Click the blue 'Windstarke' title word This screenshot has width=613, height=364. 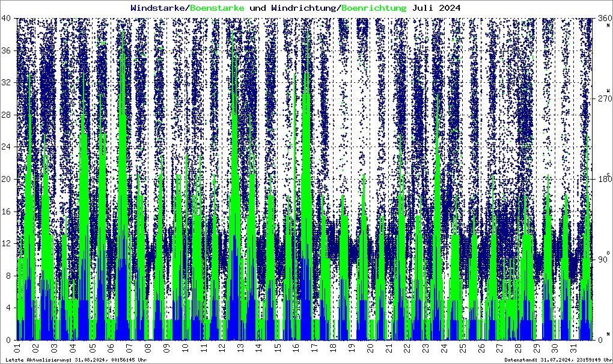point(157,8)
